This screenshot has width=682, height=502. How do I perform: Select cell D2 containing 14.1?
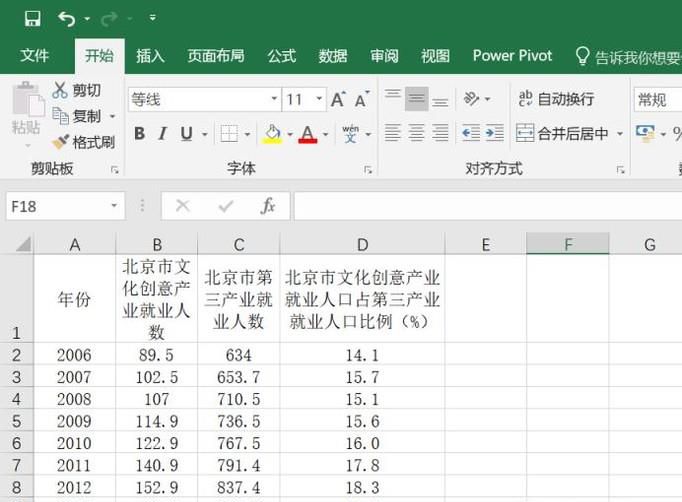point(362,355)
